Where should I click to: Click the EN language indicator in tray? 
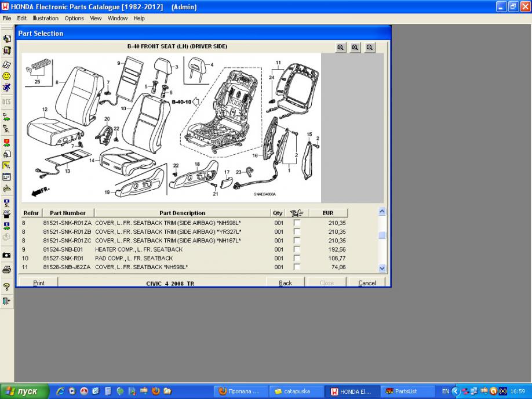pos(446,391)
